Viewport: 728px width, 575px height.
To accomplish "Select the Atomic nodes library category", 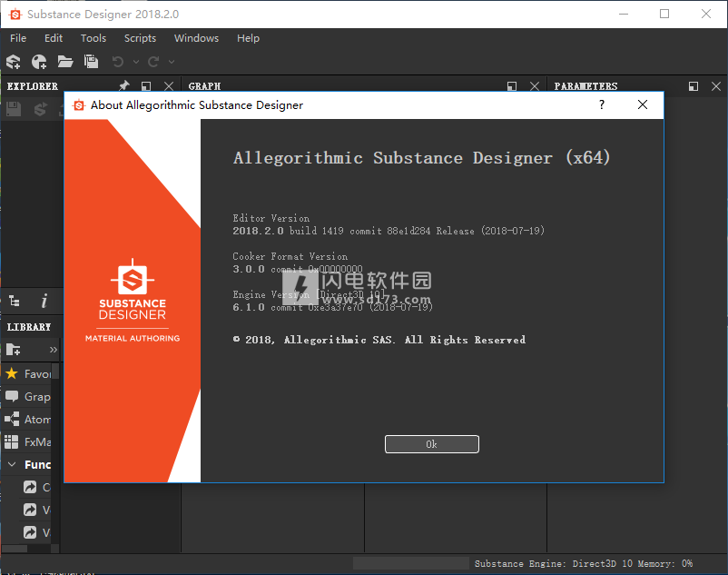I will (27, 420).
